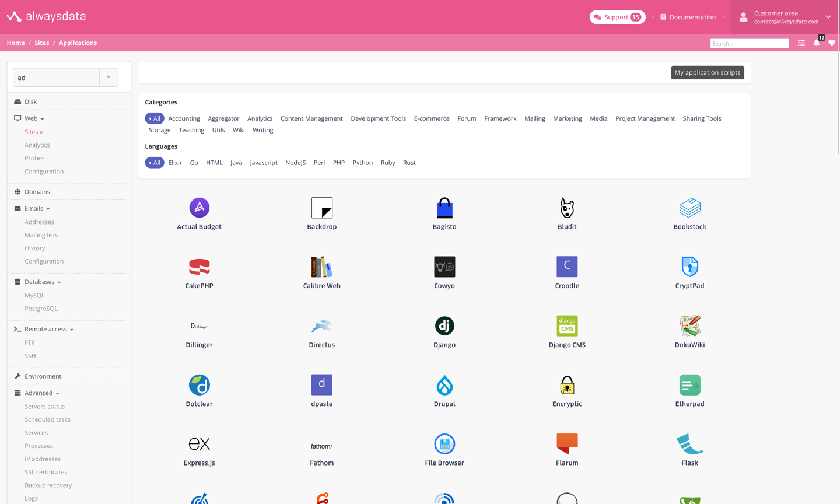Image resolution: width=840 pixels, height=504 pixels.
Task: Select the Backdrop application icon
Action: click(322, 208)
